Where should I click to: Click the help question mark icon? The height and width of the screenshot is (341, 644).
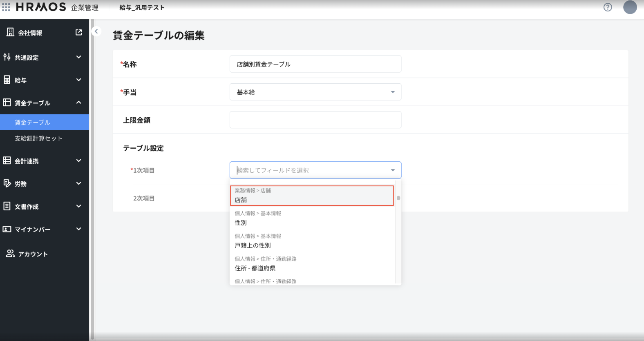(x=608, y=7)
